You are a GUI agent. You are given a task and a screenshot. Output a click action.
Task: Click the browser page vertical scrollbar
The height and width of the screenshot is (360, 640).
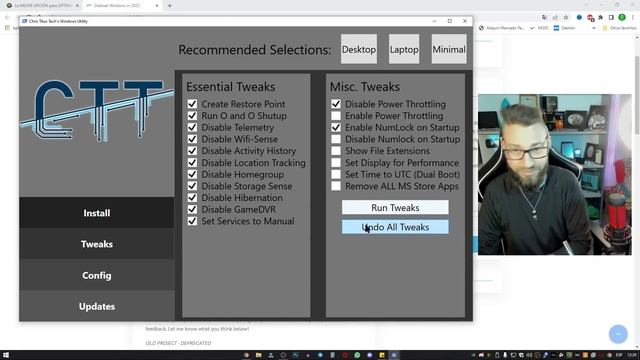(x=637, y=192)
